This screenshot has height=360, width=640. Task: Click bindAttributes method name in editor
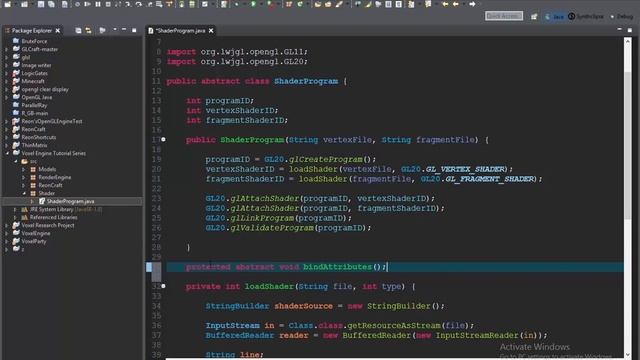coord(337,267)
